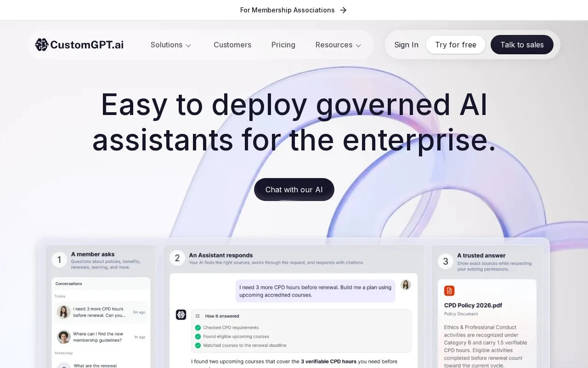Click the 'Found eligible upcoming courses' step text
The height and width of the screenshot is (368, 588).
tap(236, 336)
